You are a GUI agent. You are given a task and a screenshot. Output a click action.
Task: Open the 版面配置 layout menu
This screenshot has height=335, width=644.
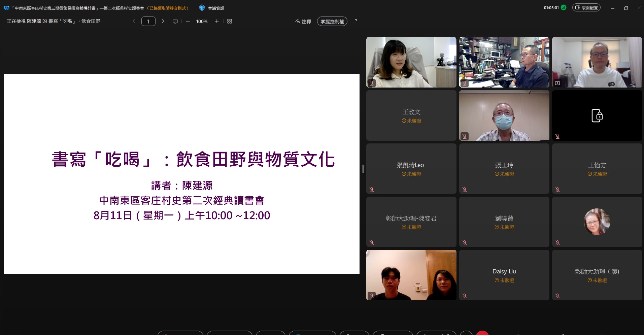click(586, 7)
